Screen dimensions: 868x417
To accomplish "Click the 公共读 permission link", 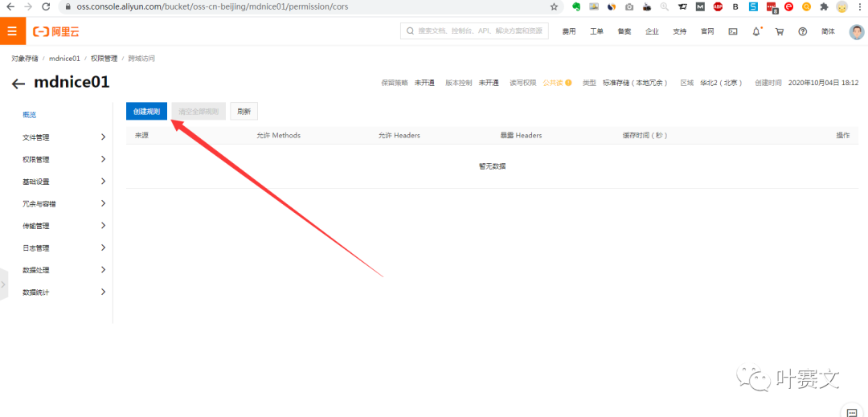I will (x=552, y=83).
